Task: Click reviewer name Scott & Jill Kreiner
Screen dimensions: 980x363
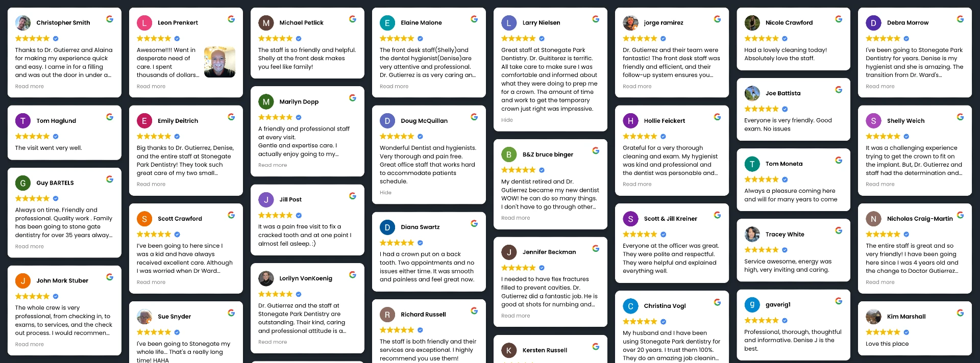Action: 670,219
